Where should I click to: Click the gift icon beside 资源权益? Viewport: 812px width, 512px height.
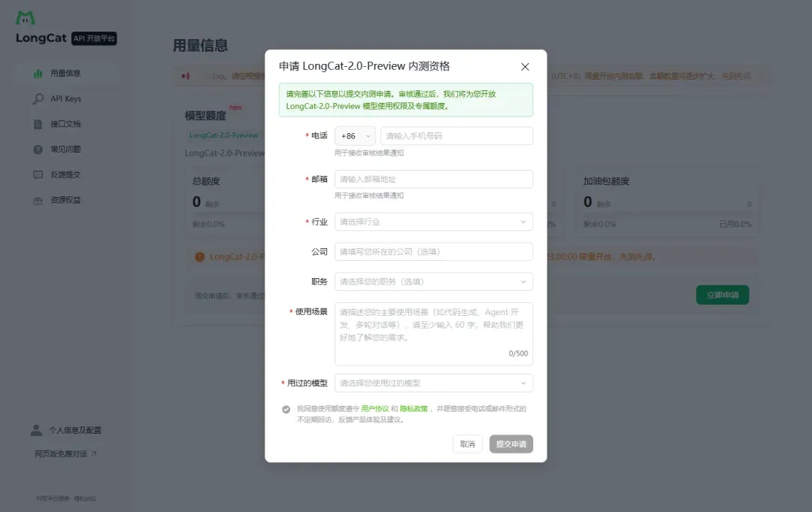pyautogui.click(x=38, y=200)
